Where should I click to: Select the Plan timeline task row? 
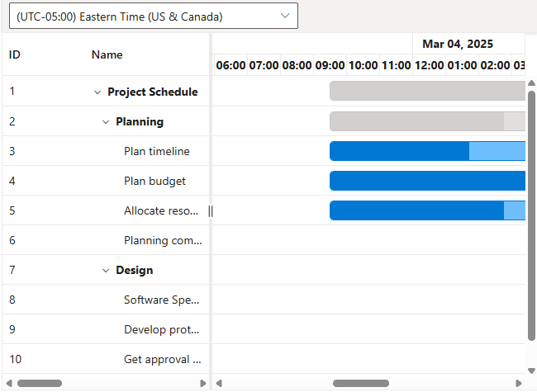point(156,151)
